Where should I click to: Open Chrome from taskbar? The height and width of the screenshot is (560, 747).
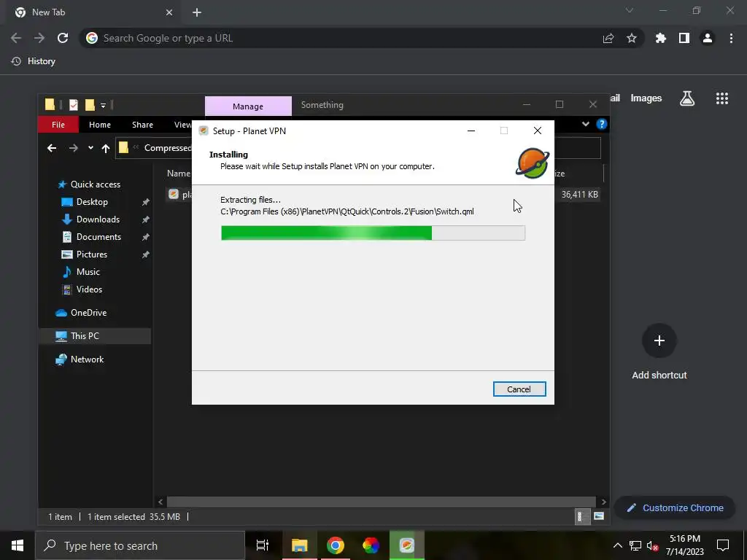tap(336, 545)
